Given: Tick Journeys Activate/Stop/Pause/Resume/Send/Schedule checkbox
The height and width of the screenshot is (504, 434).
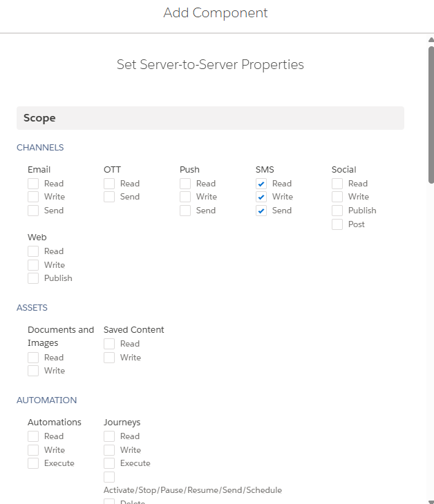Looking at the screenshot, I should (x=109, y=477).
